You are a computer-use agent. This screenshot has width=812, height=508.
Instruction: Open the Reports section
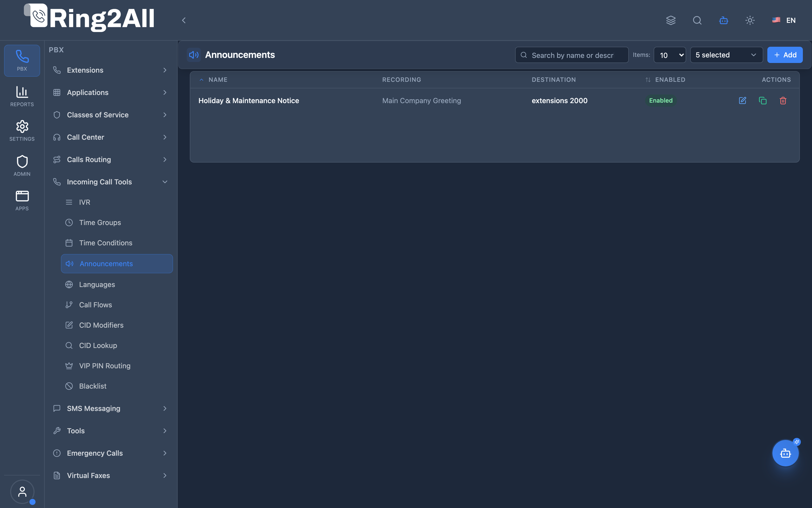click(22, 97)
